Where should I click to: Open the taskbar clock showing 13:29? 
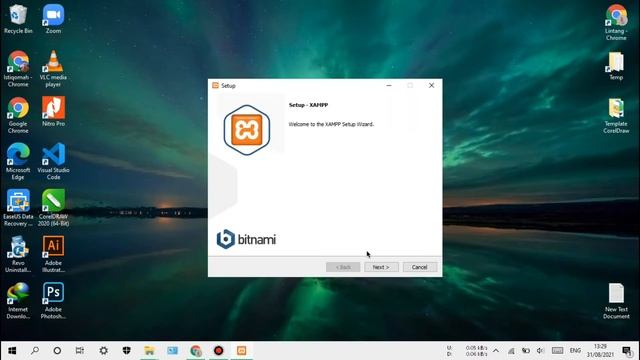click(x=600, y=351)
